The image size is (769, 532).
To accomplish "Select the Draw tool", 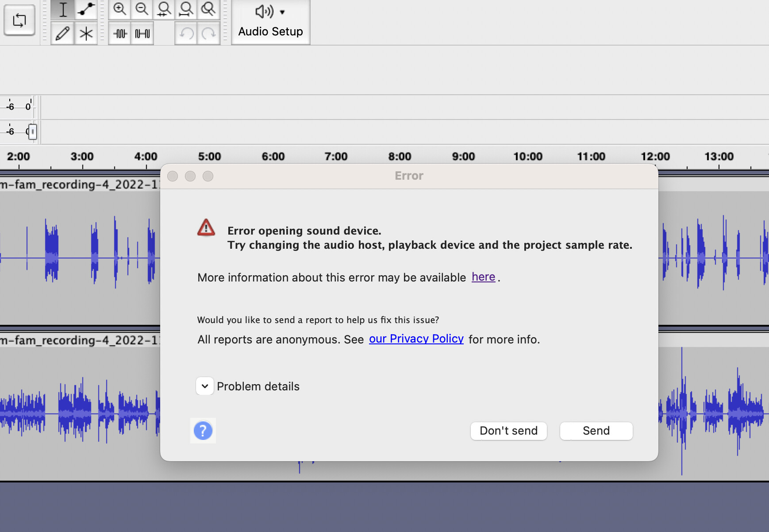I will [63, 33].
